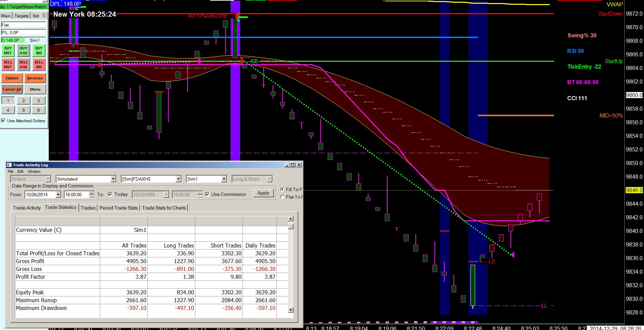Click the Gross Loss value -891.00
This screenshot has width=644, height=330.
(x=184, y=269)
